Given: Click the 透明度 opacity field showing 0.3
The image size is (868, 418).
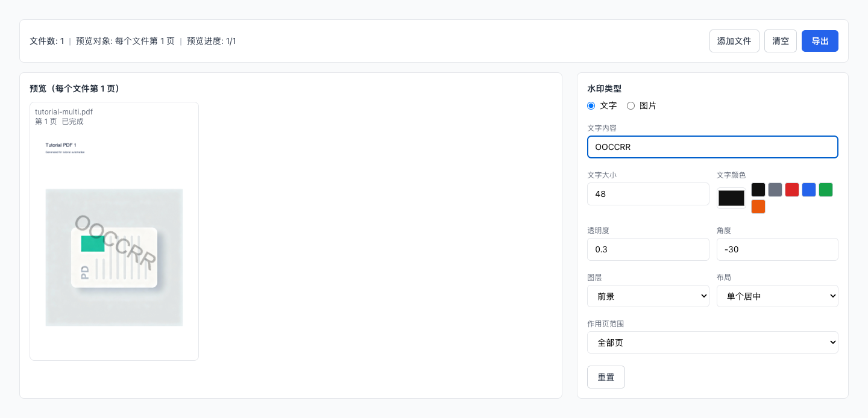Looking at the screenshot, I should [x=648, y=249].
